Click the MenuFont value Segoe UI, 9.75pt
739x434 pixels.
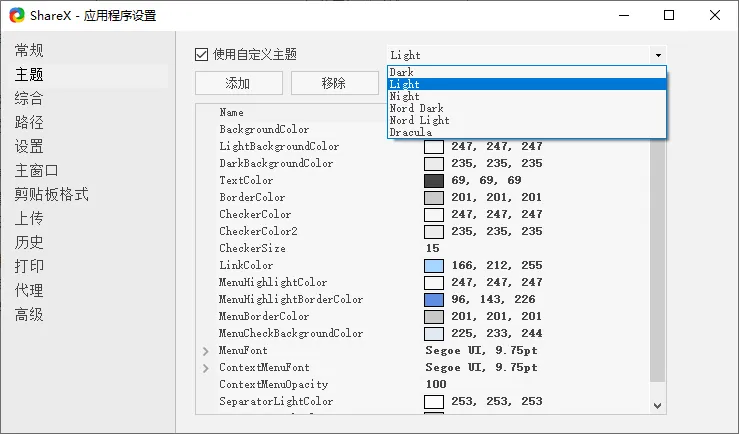click(x=481, y=351)
